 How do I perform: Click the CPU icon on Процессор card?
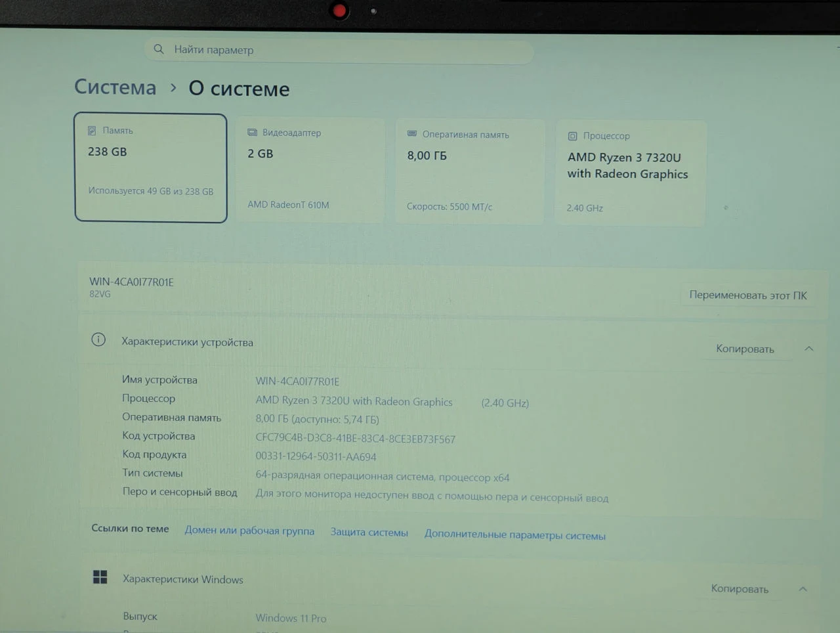(572, 136)
